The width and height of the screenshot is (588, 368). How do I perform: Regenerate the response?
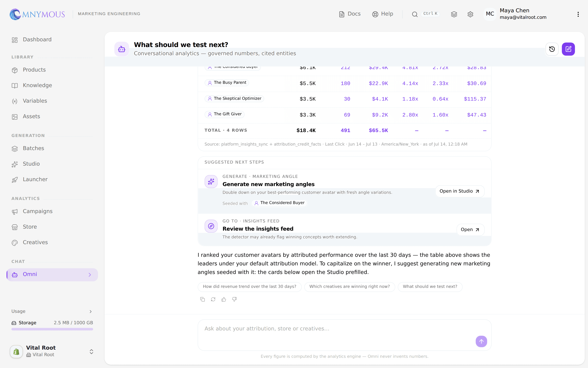213,299
